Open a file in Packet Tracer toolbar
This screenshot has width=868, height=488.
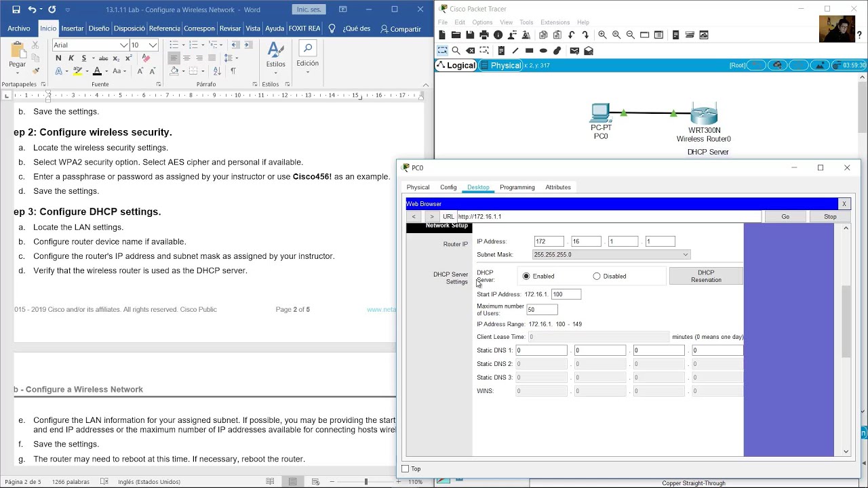(456, 35)
